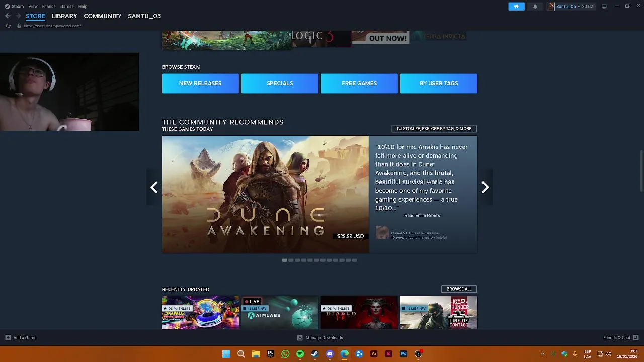Viewport: 644px width, 362px height.
Task: Click the store URL address field
Action: pyautogui.click(x=52, y=26)
